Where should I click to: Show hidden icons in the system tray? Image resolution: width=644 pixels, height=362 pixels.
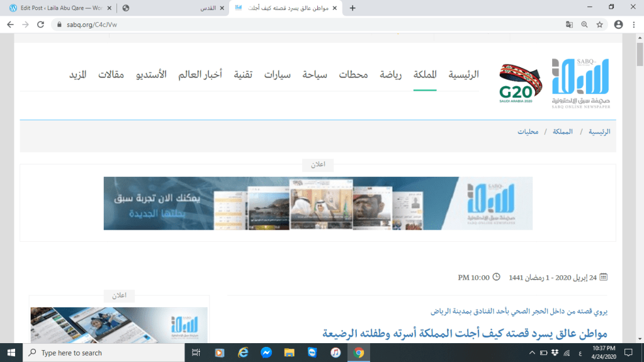[x=533, y=353]
